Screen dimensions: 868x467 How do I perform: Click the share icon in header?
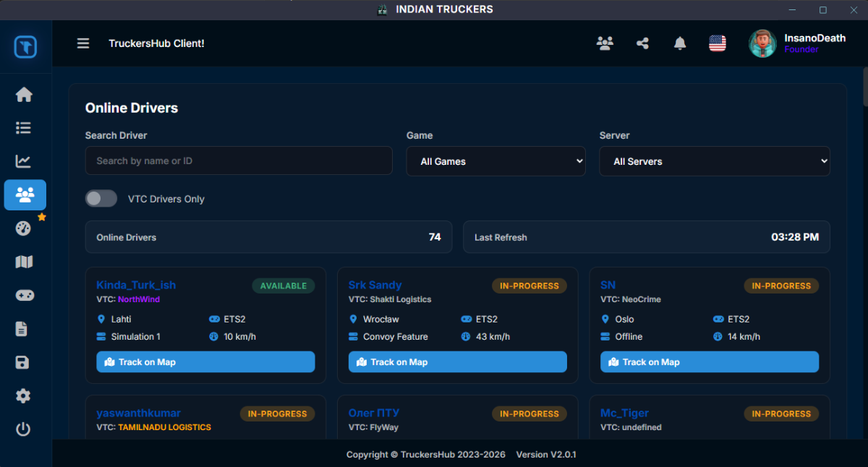pyautogui.click(x=642, y=43)
